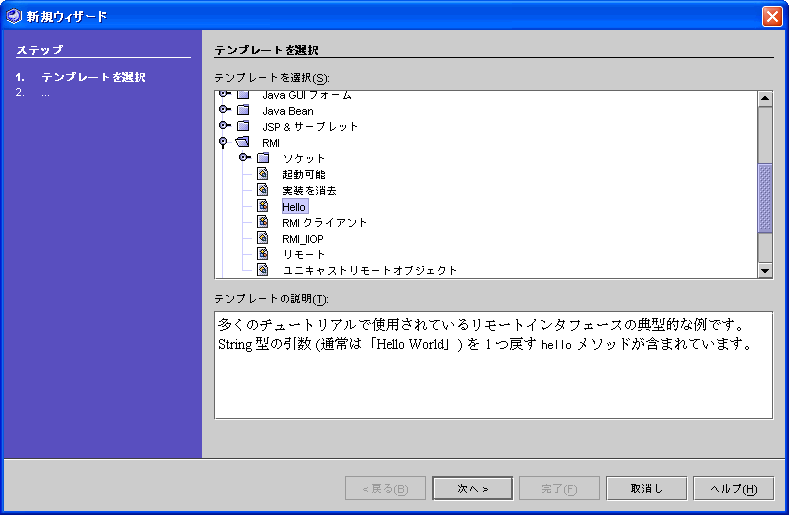Click the scroll down arrow in template list

click(x=765, y=270)
